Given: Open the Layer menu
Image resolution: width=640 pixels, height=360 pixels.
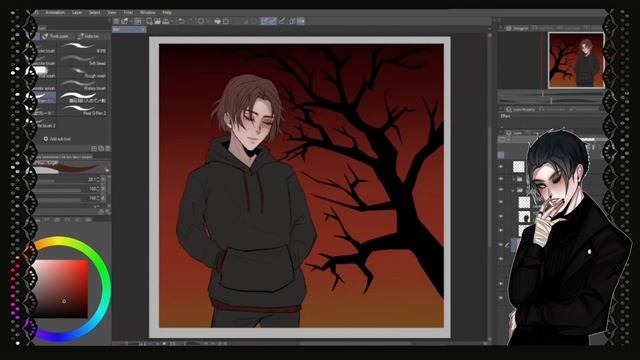Looking at the screenshot, I should coord(77,12).
